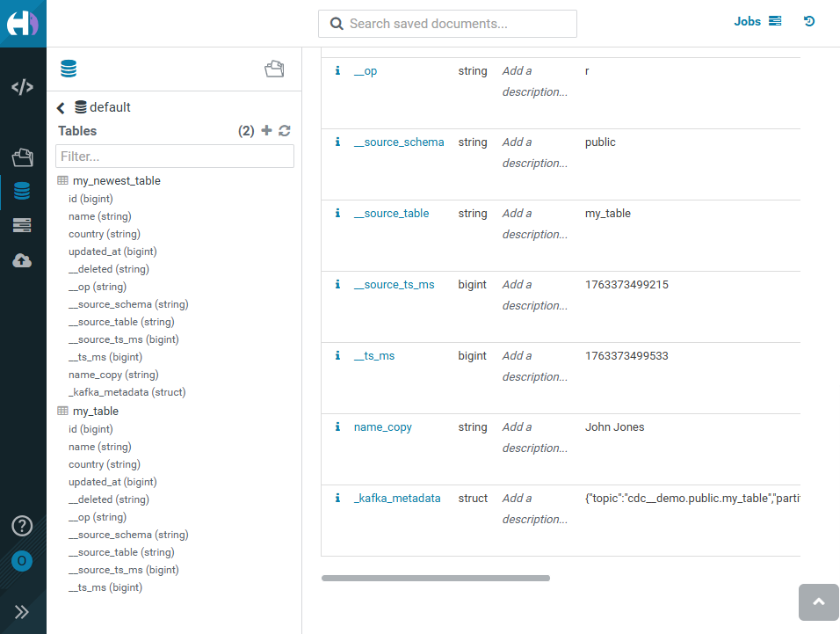Open the editor code icon in sidebar
Screen dimensions: 840x634
point(23,87)
